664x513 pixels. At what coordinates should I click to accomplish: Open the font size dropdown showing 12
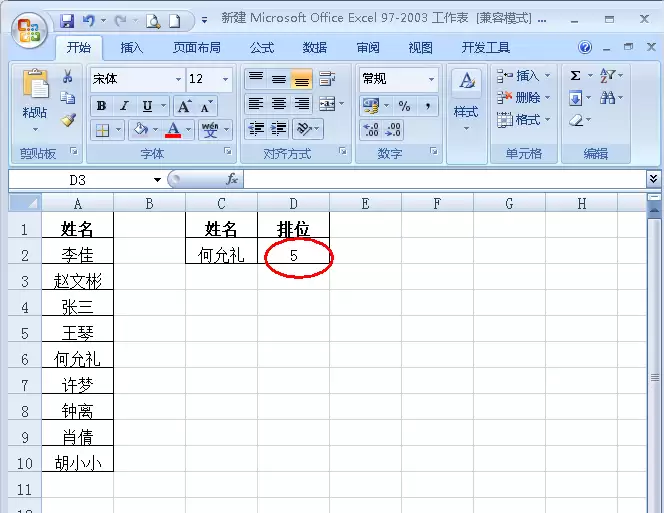tap(209, 79)
